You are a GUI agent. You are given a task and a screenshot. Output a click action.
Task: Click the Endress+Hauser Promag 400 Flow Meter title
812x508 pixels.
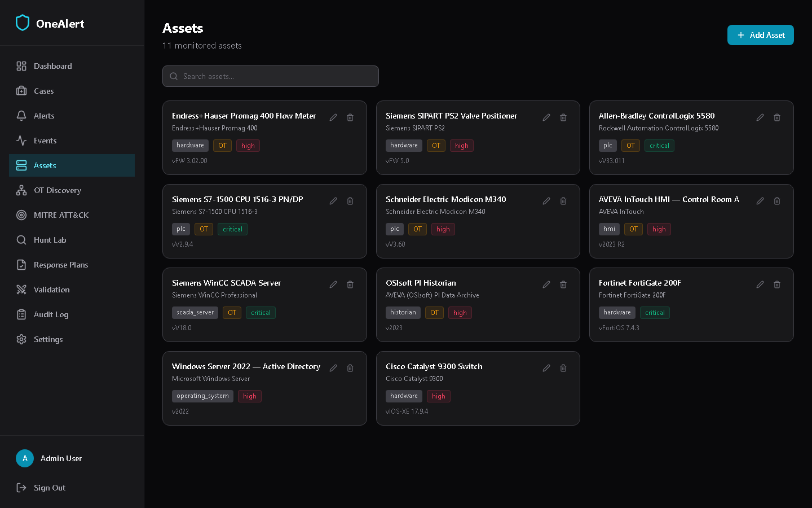(244, 116)
